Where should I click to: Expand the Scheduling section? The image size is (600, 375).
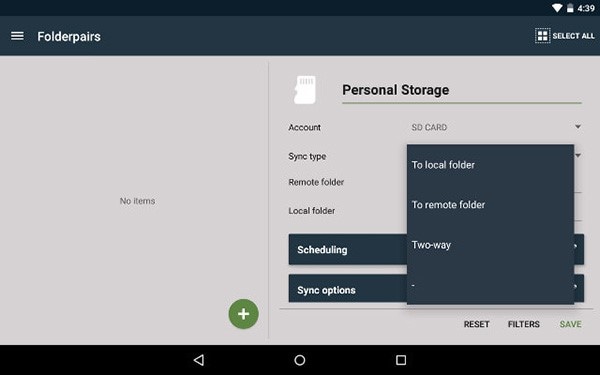pyautogui.click(x=347, y=249)
